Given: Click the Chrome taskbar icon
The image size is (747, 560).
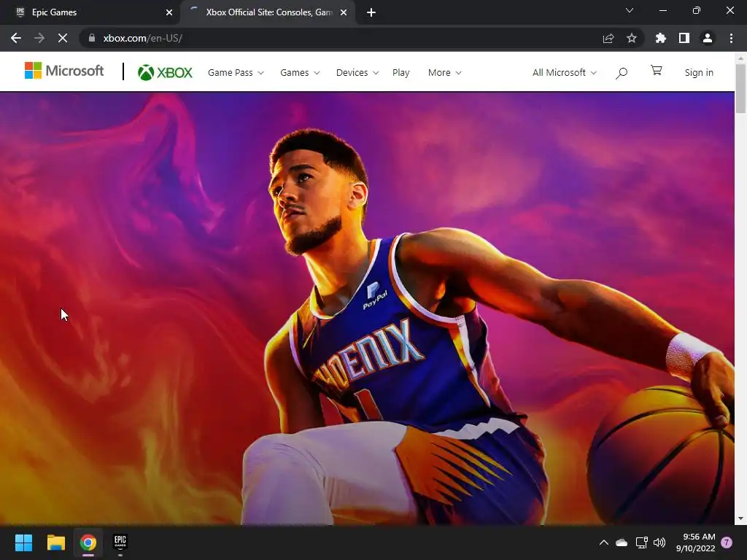Looking at the screenshot, I should [x=88, y=542].
